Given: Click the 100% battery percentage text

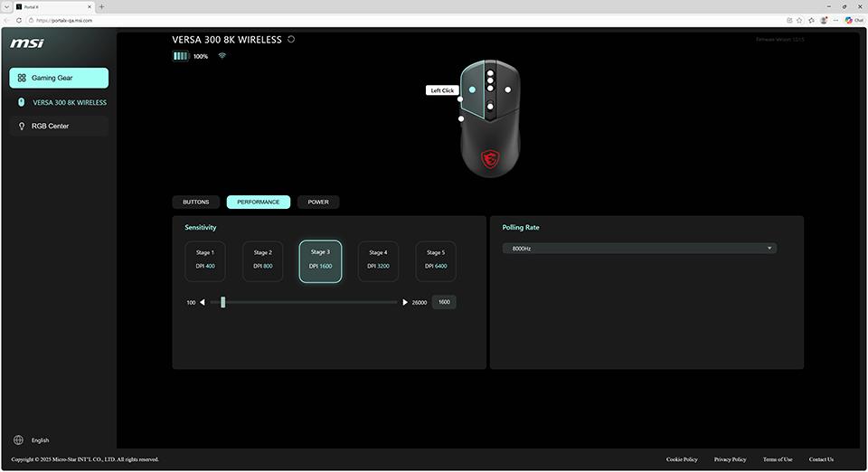Looking at the screenshot, I should click(201, 56).
